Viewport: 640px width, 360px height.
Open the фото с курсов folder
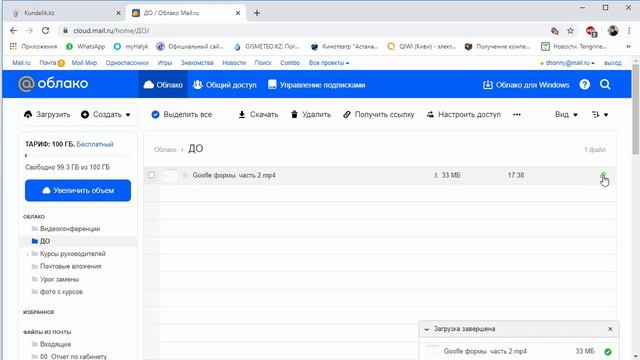coord(61,291)
